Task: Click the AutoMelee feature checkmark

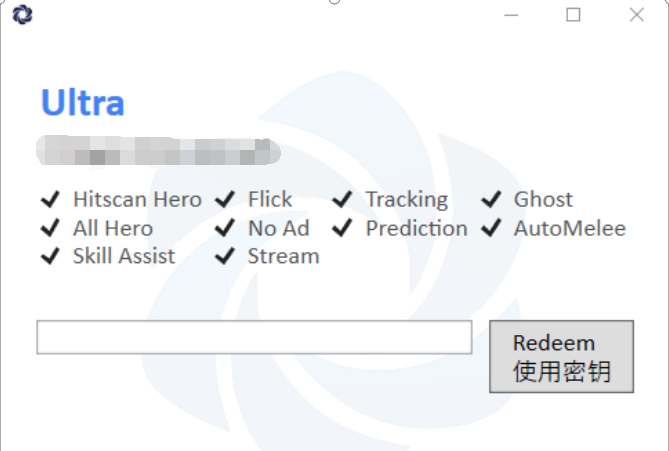Action: click(x=491, y=228)
